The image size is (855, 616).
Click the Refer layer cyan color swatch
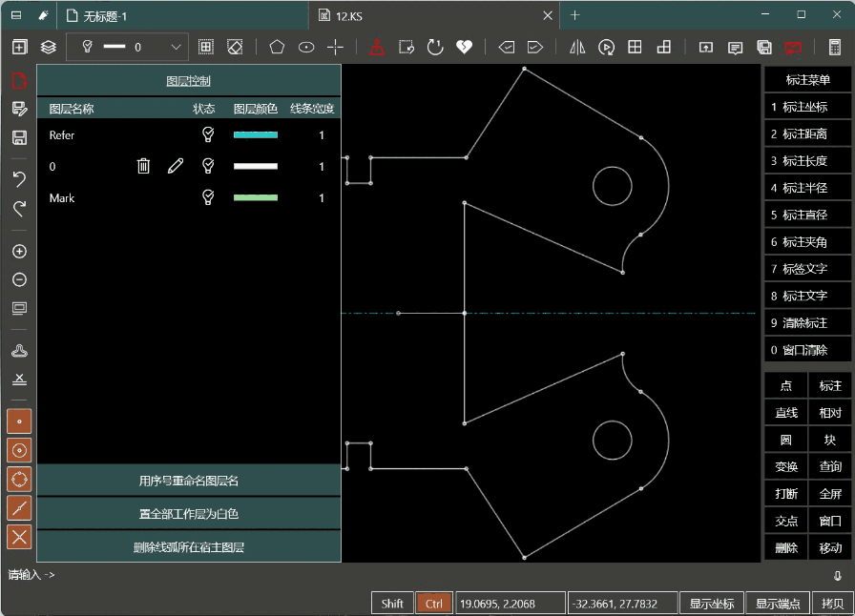256,135
